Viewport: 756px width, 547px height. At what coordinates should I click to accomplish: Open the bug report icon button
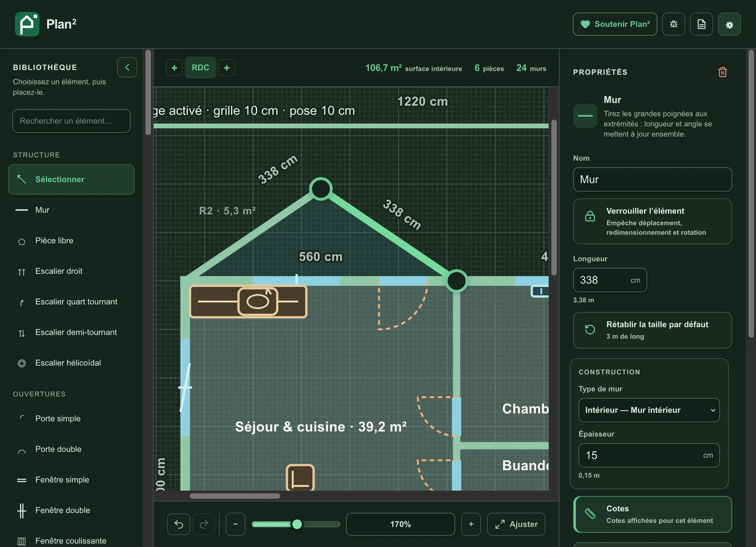[673, 24]
